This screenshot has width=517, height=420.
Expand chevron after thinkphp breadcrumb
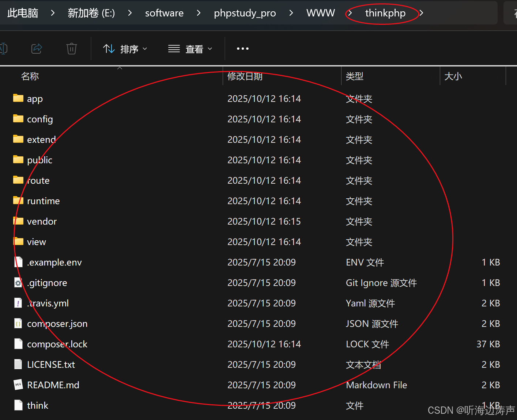(421, 13)
